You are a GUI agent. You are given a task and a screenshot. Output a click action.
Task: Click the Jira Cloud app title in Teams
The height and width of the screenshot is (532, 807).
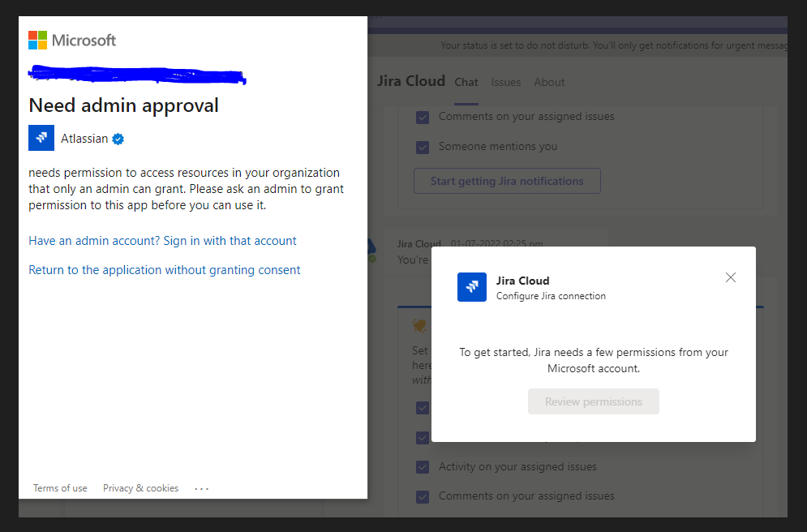[410, 81]
